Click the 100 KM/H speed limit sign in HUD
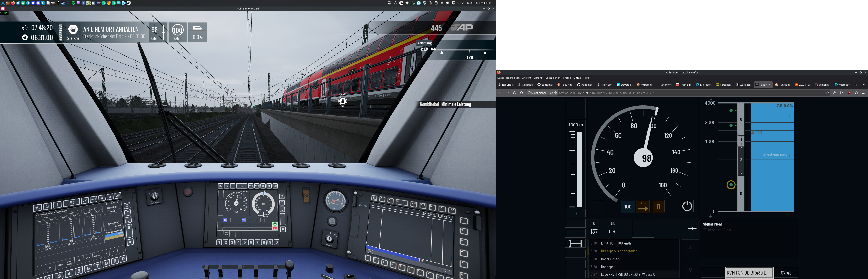Image resolution: width=868 pixels, height=279 pixels. [178, 32]
